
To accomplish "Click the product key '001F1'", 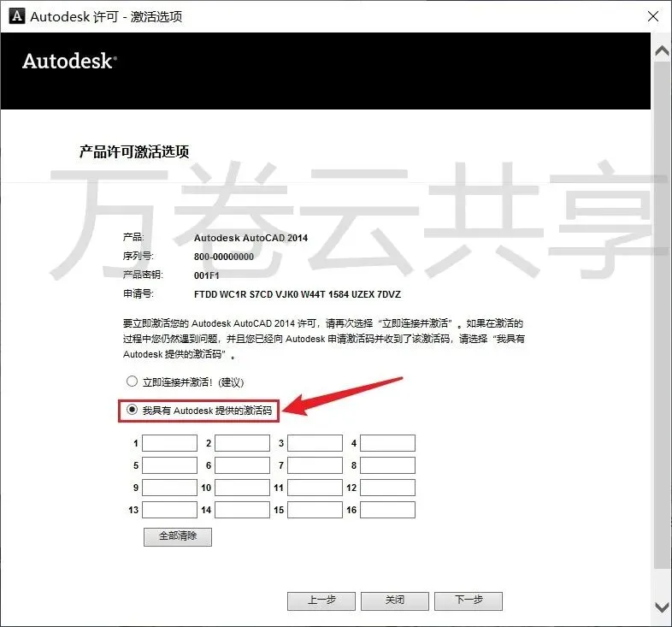I will (x=207, y=275).
